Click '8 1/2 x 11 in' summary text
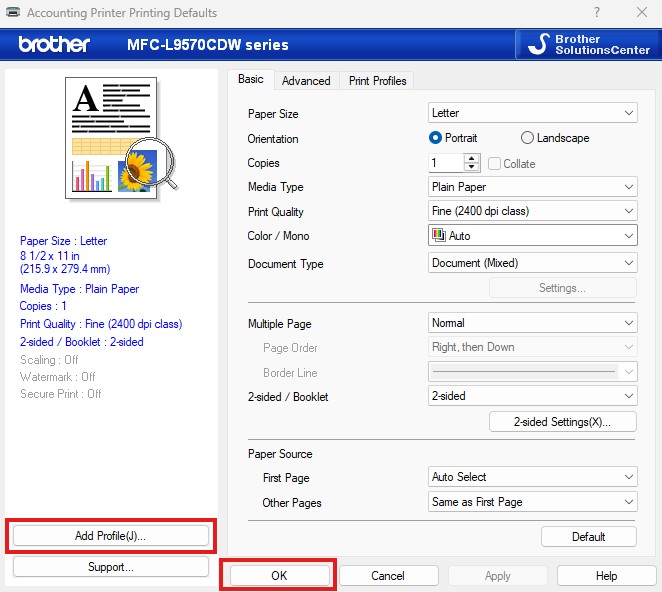 pos(49,255)
